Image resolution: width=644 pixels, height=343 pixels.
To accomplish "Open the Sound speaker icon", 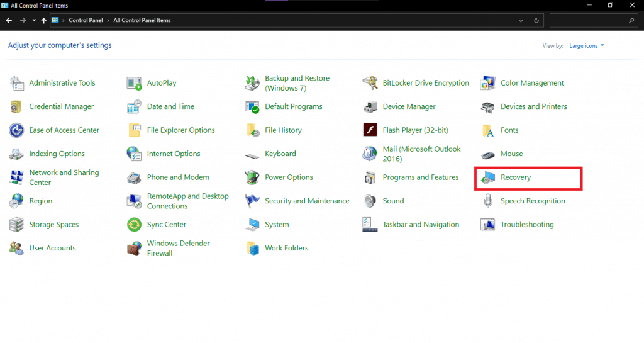I will 370,201.
